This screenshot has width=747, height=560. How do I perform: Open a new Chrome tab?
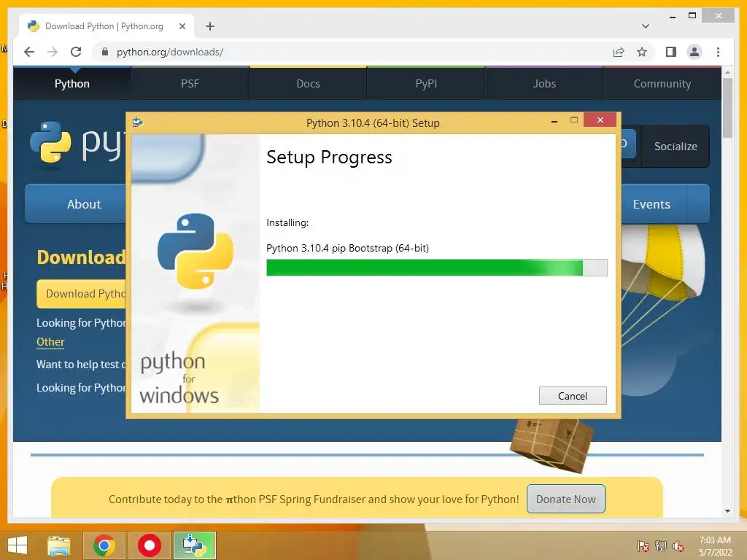pos(210,26)
